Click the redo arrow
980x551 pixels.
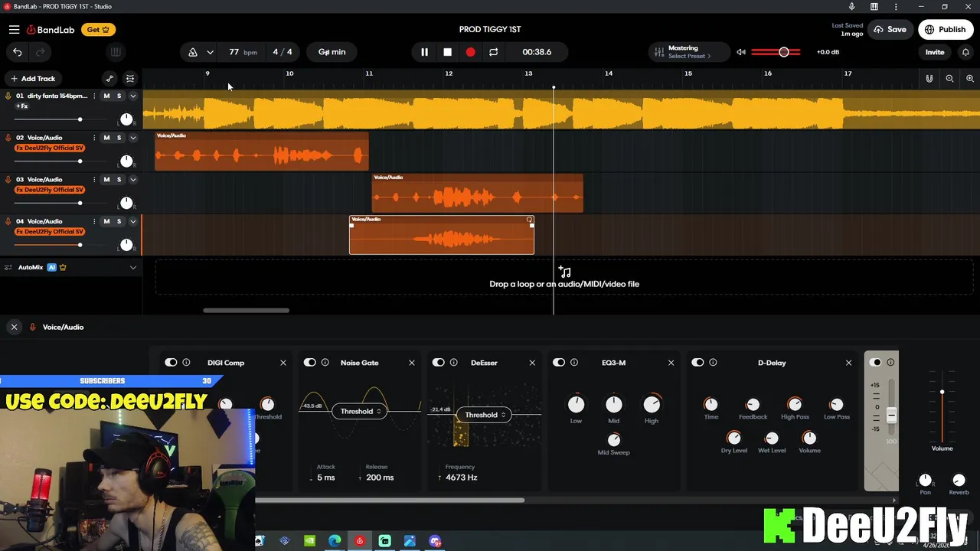click(40, 52)
